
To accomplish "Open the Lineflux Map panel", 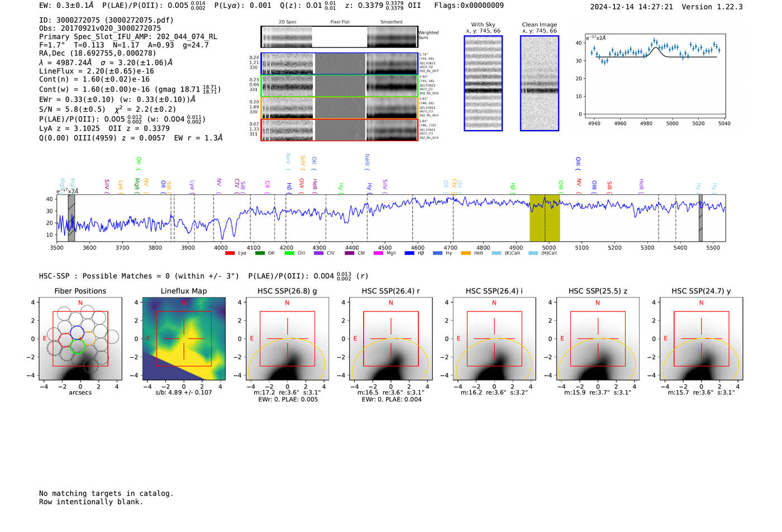I will click(x=184, y=339).
